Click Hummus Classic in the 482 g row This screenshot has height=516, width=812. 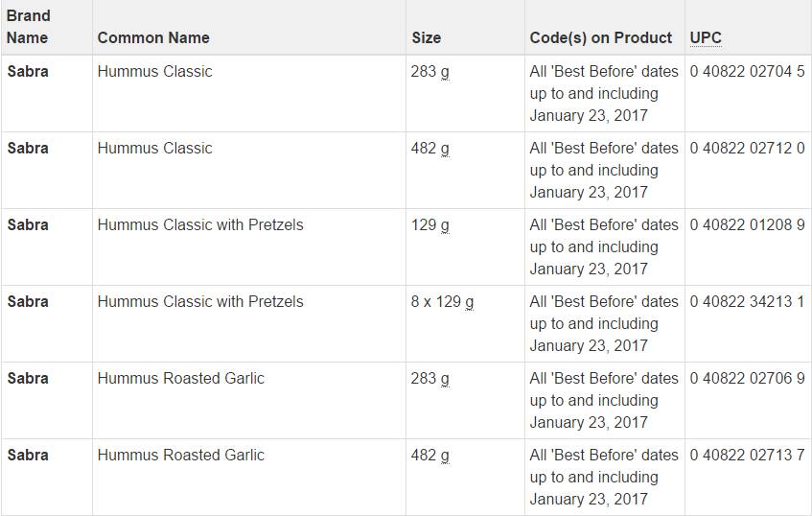click(x=154, y=148)
